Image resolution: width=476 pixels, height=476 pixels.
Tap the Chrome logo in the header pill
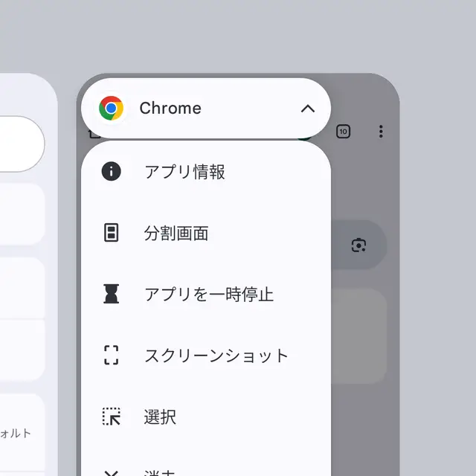pyautogui.click(x=111, y=108)
